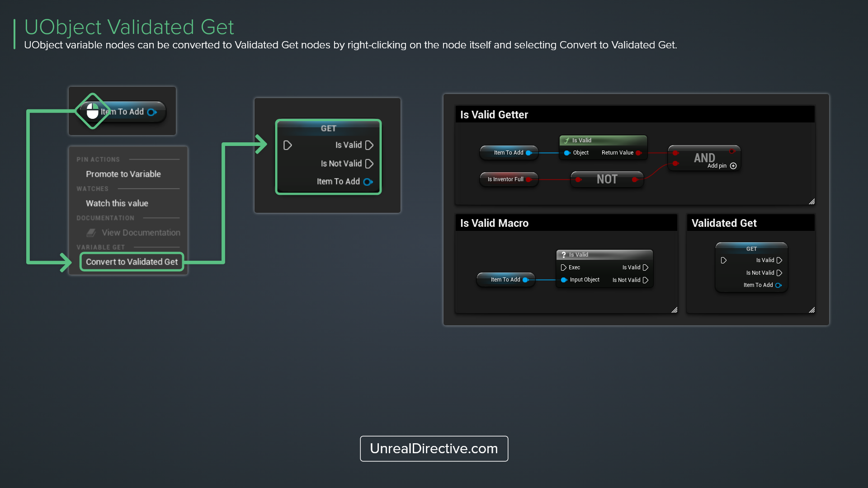Open the UnrealDirective.com link
This screenshot has height=488, width=868.
[434, 449]
